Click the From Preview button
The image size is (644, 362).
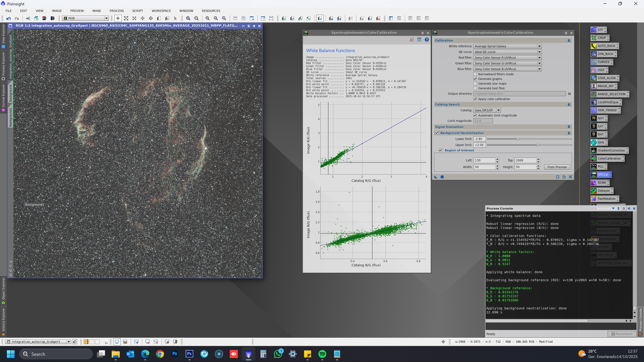557,167
